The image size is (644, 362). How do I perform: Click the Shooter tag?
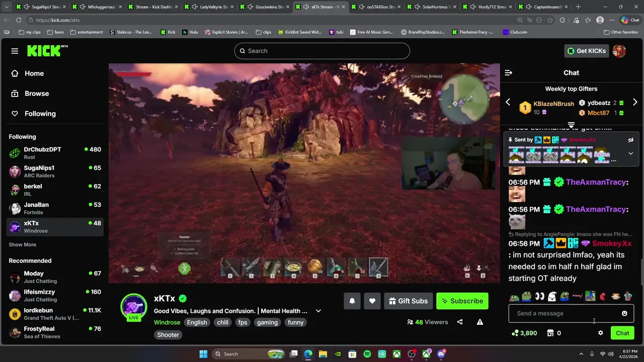[168, 335]
